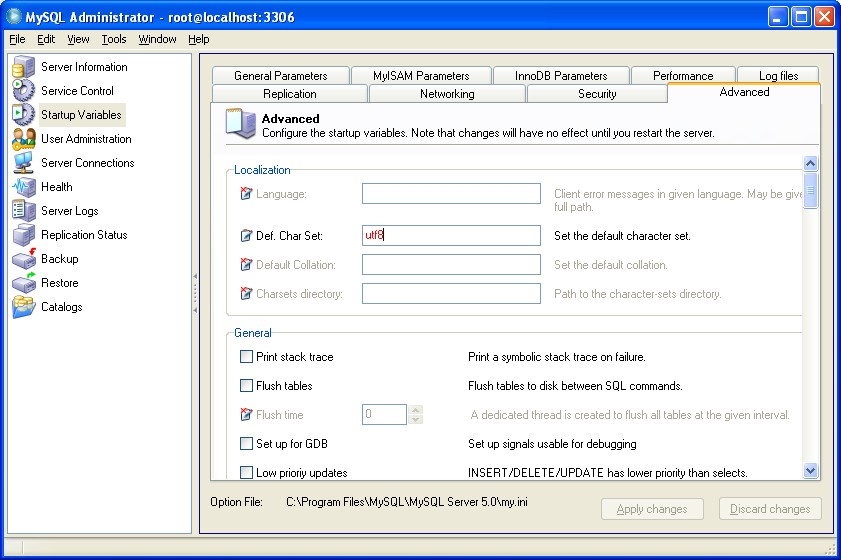This screenshot has height=560, width=841.
Task: Switch to the InnoDB Parameters tab
Action: coord(561,76)
